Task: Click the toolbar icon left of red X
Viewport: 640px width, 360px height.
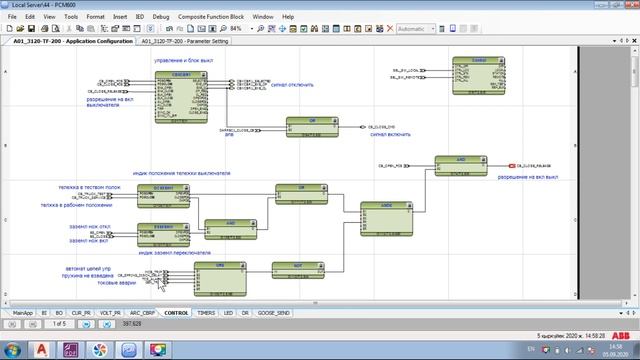Action: tap(379, 29)
